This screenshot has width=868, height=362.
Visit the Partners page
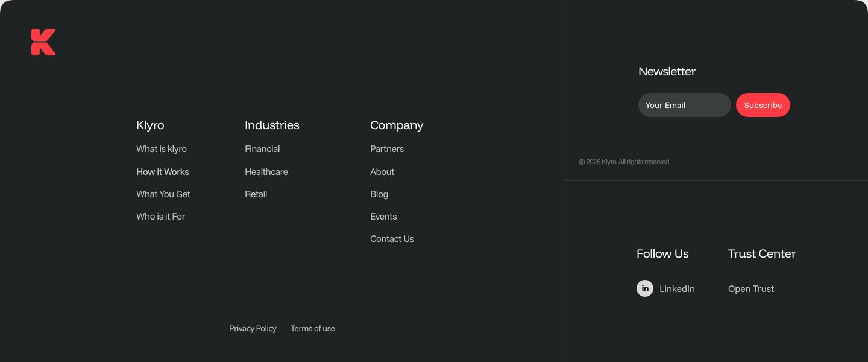(387, 149)
